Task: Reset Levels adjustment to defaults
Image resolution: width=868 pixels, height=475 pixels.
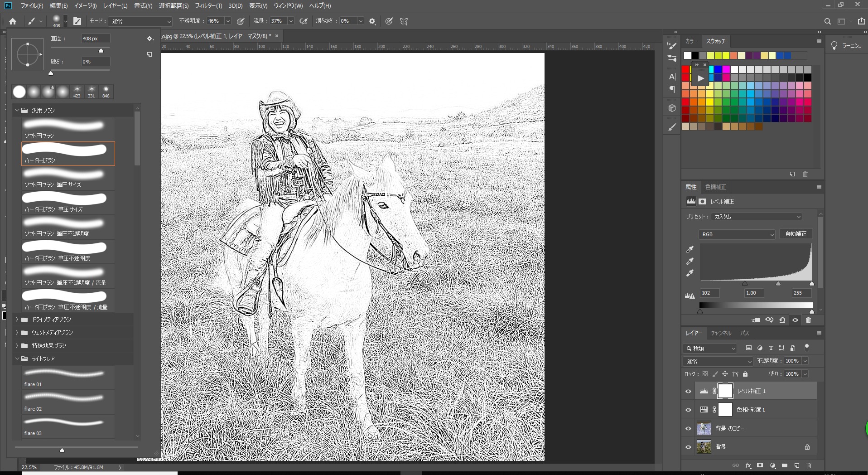Action: 782,320
